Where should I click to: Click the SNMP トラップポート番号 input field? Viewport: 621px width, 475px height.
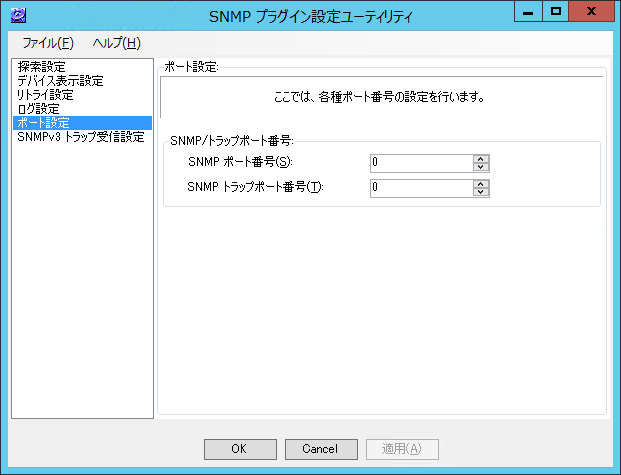[421, 188]
